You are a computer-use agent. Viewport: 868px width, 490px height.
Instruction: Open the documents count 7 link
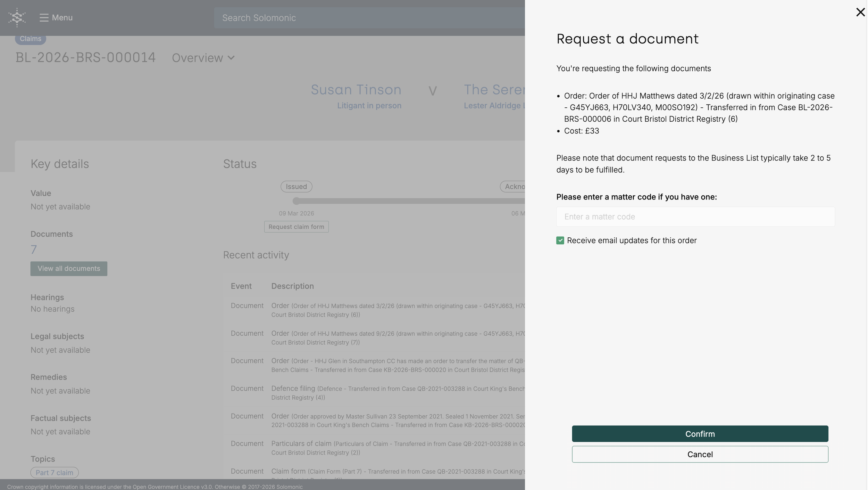(34, 250)
